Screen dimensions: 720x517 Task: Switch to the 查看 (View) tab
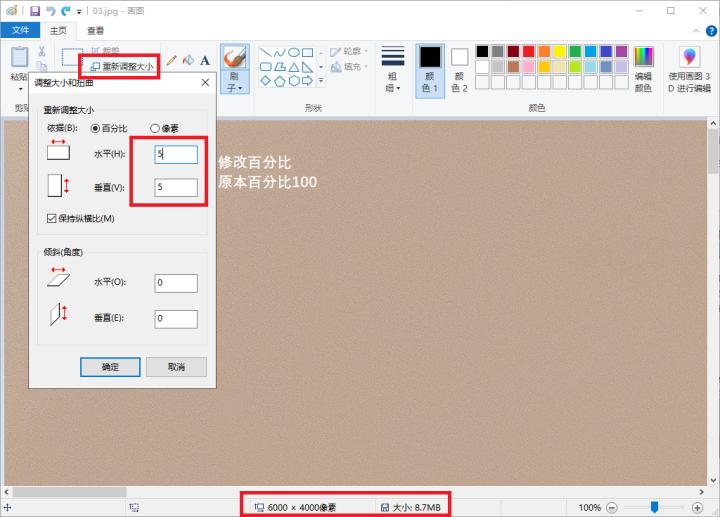click(95, 31)
